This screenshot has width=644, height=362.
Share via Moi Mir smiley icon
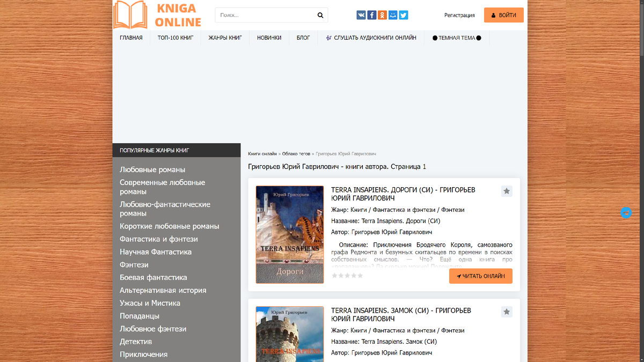click(x=393, y=15)
